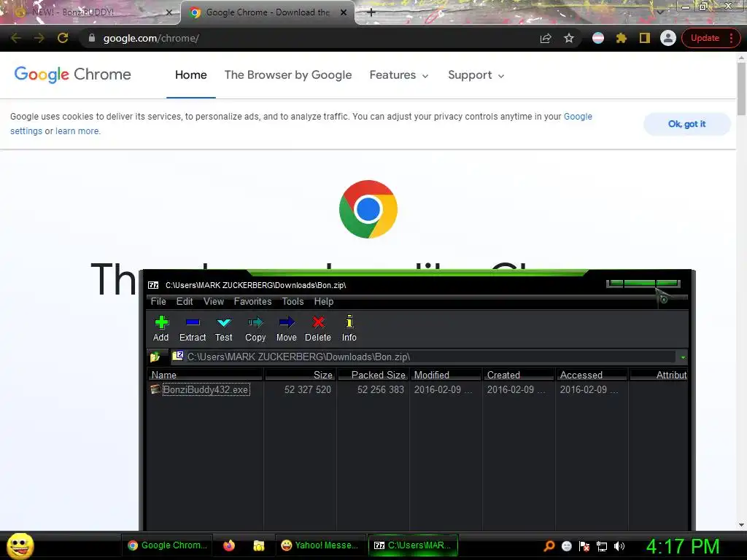Run Test on the archive
This screenshot has width=747, height=560.
223,328
